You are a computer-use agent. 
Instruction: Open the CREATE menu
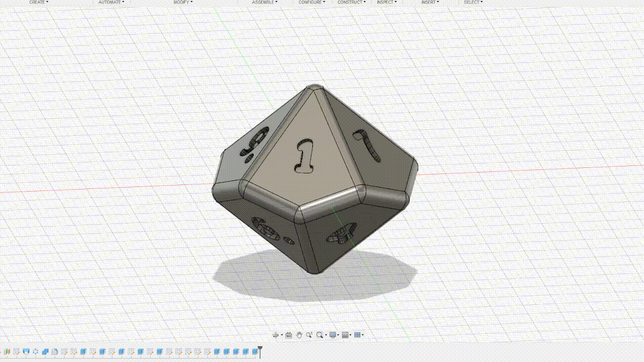(x=38, y=3)
